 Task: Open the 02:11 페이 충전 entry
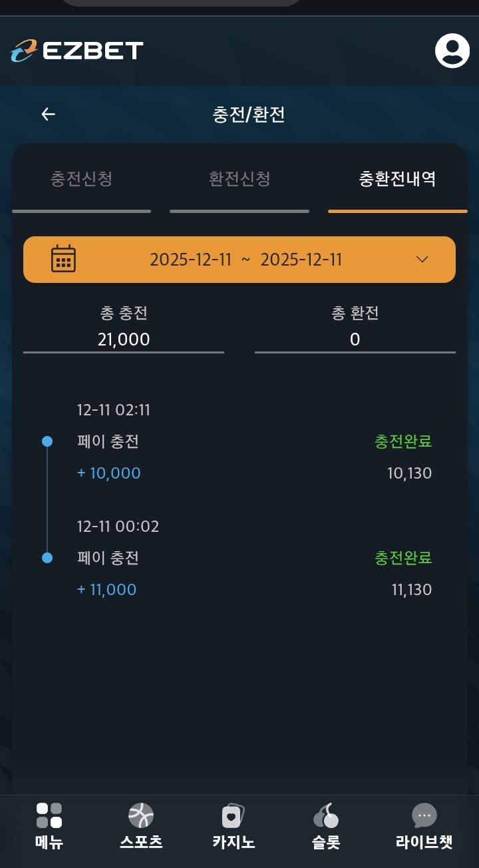(x=108, y=441)
